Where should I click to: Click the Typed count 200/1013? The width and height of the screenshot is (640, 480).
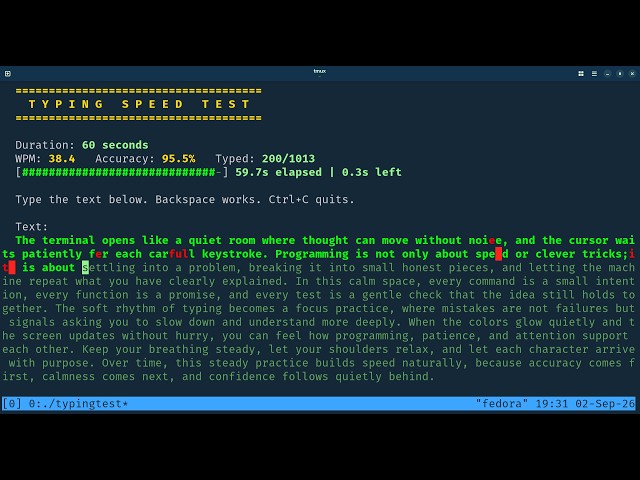coord(288,158)
